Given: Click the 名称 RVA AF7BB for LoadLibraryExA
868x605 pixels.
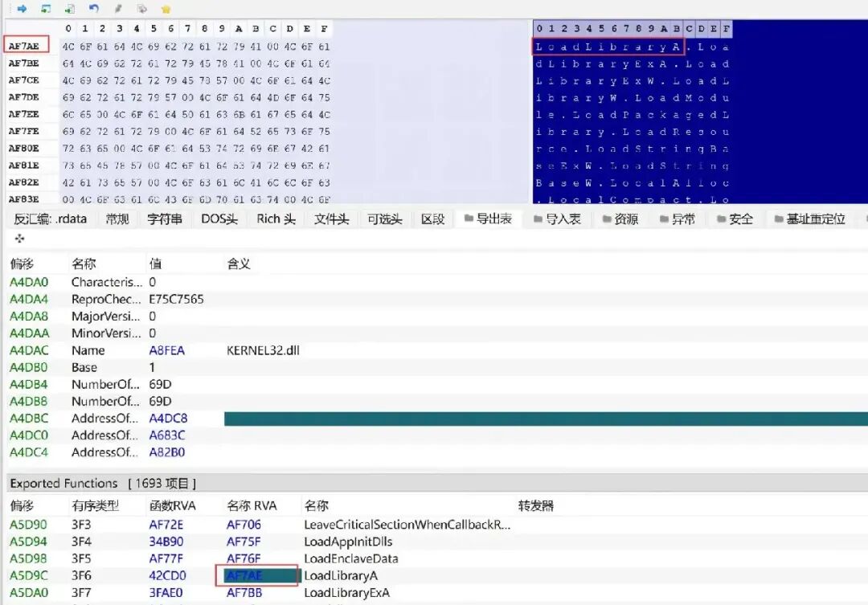Looking at the screenshot, I should pyautogui.click(x=244, y=593).
